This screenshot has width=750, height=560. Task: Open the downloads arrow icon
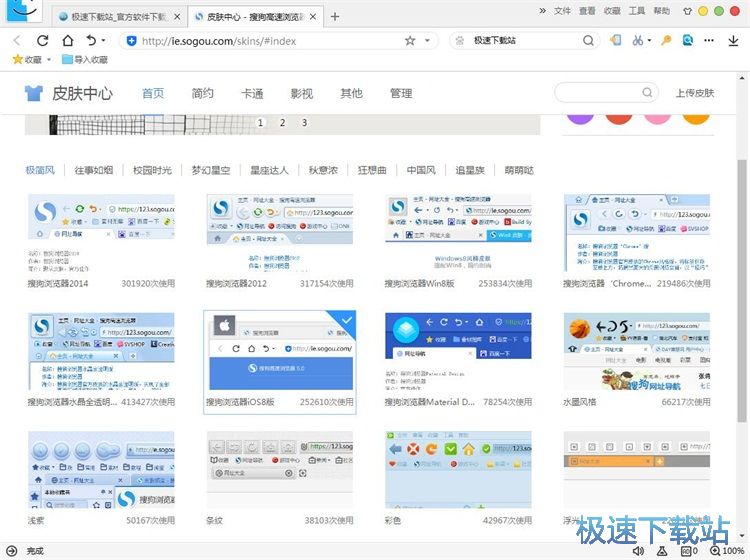click(733, 41)
